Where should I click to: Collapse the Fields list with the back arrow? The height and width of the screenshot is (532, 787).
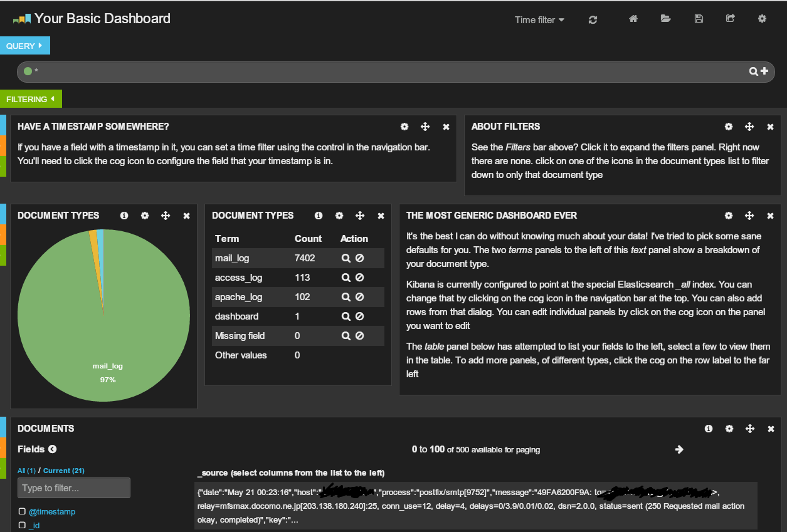[52, 449]
